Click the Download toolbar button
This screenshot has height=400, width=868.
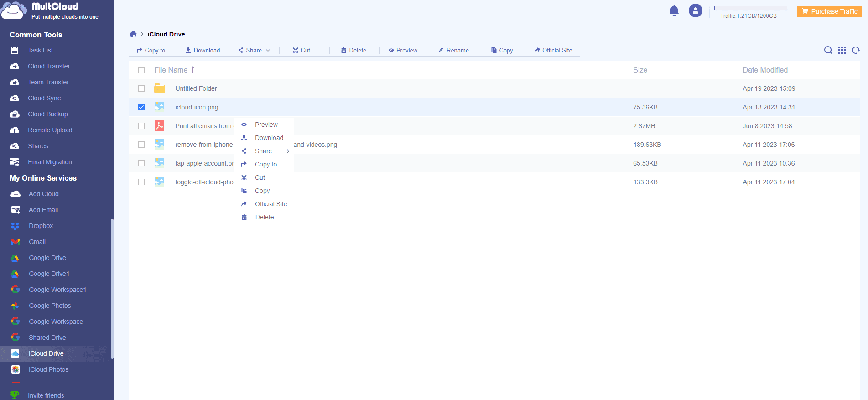(x=203, y=50)
